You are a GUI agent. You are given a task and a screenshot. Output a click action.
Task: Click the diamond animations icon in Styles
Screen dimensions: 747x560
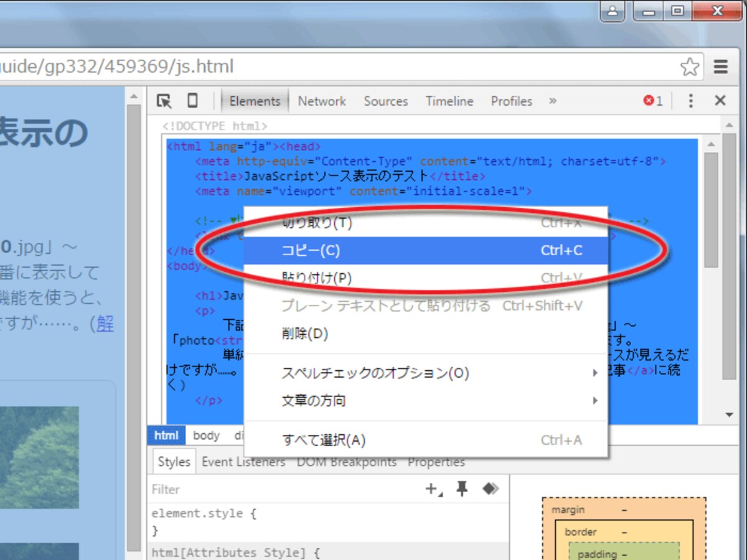[x=491, y=489]
